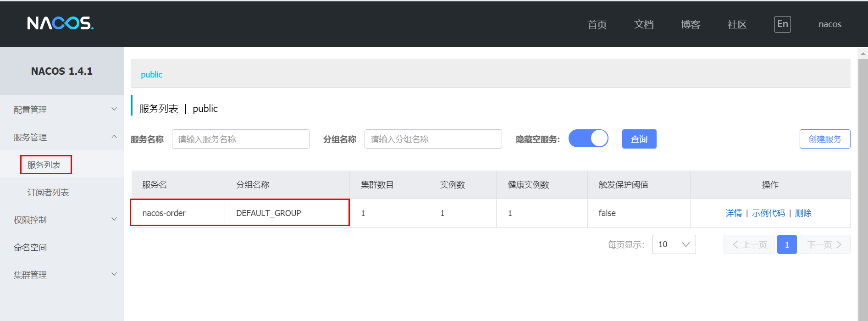Select page 1 in pagination
The height and width of the screenshot is (321, 868).
tap(787, 244)
